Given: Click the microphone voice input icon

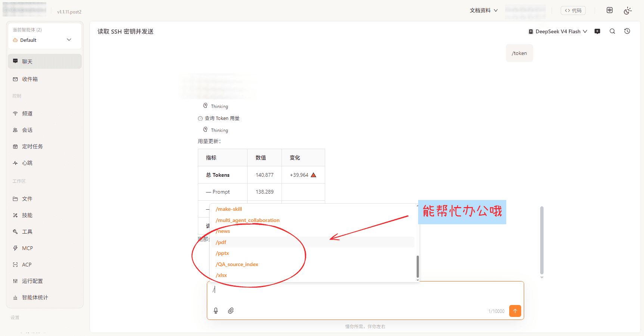Looking at the screenshot, I should [216, 311].
